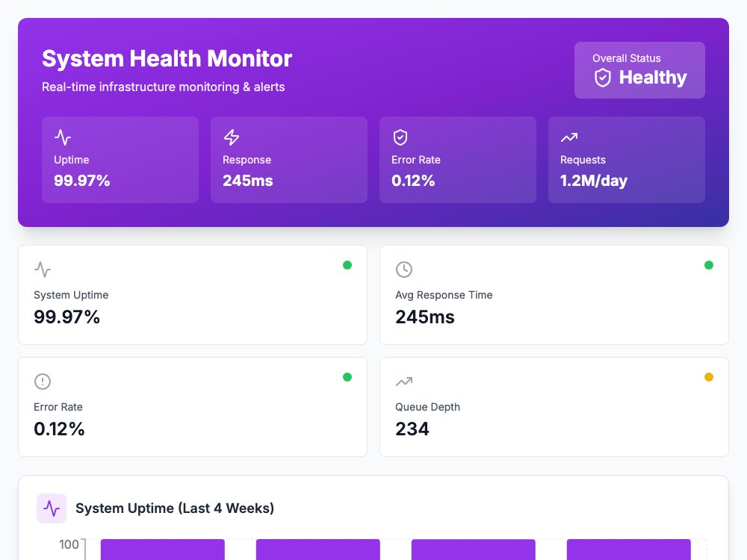Viewport: 747px width, 560px height.
Task: Click the trending arrow icon above Requests
Action: pos(568,137)
